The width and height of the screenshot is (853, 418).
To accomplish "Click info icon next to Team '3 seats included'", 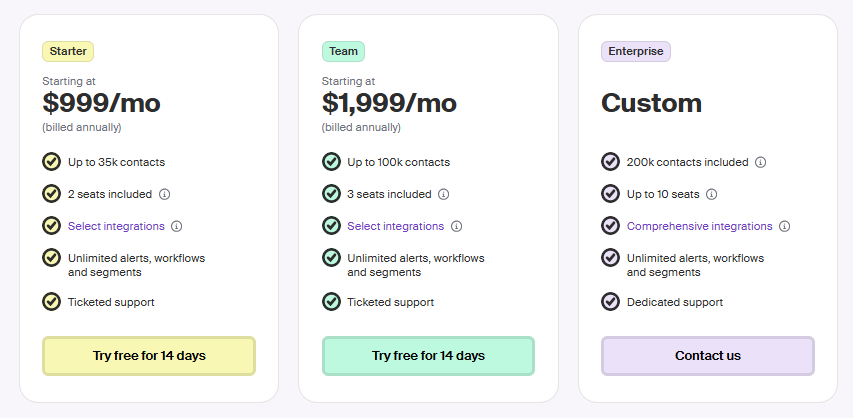I will tap(444, 194).
